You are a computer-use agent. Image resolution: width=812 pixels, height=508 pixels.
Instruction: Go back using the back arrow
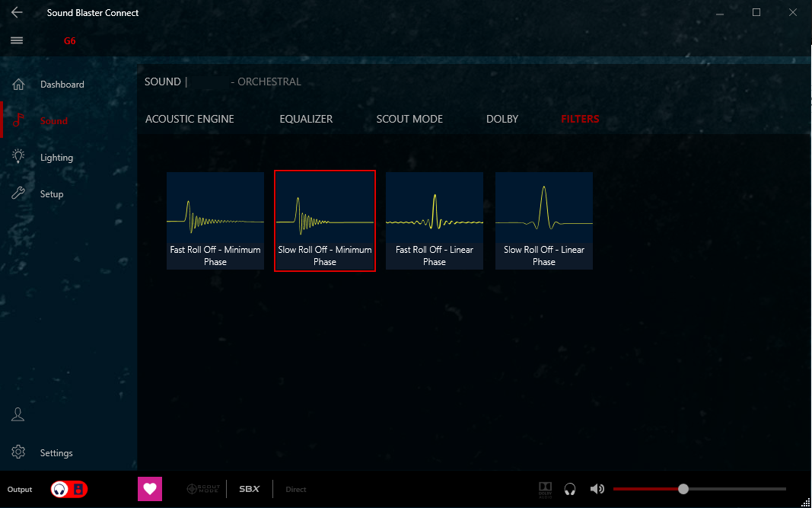[x=17, y=12]
